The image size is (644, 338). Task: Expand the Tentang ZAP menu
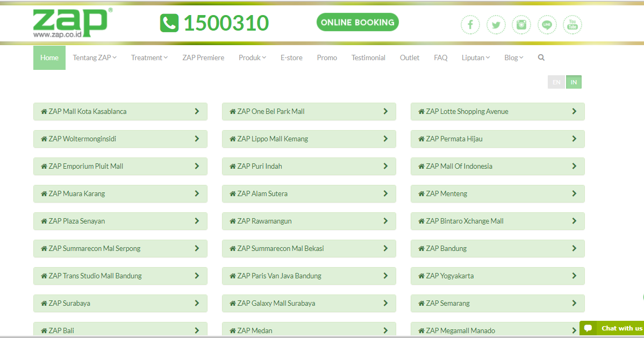95,57
